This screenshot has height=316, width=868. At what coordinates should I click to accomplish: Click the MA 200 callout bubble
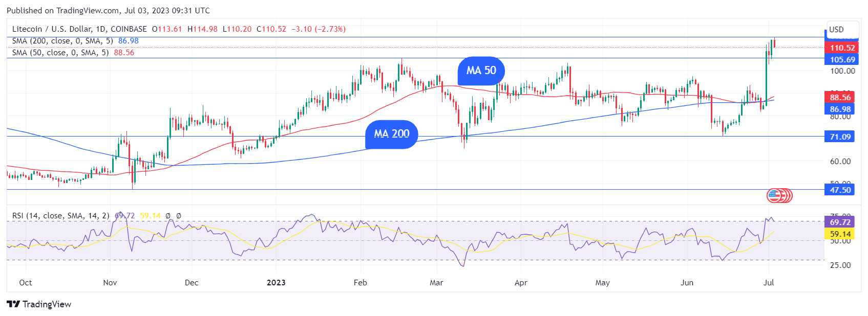(391, 134)
